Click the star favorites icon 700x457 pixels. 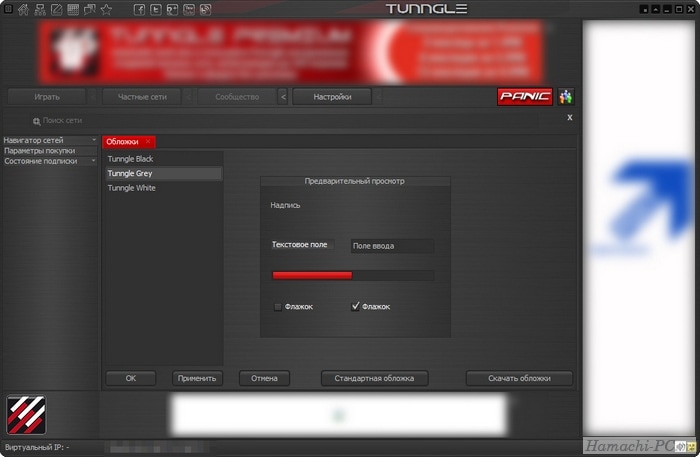coord(106,9)
